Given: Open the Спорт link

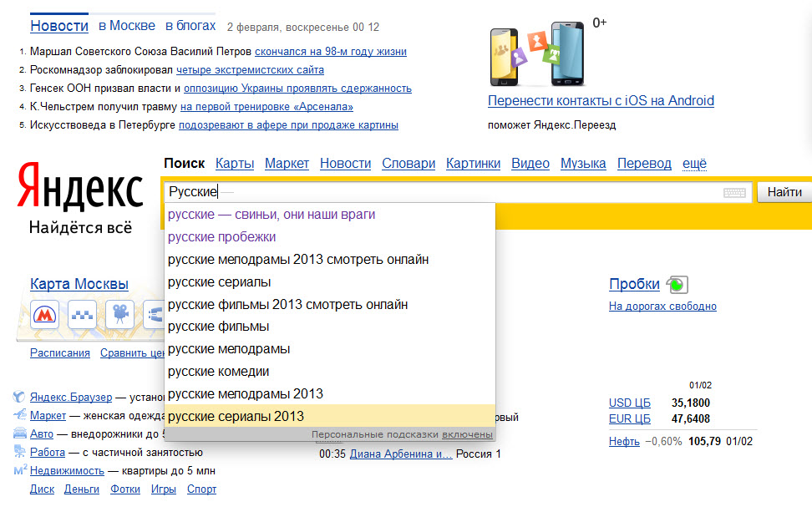Looking at the screenshot, I should click(x=202, y=489).
